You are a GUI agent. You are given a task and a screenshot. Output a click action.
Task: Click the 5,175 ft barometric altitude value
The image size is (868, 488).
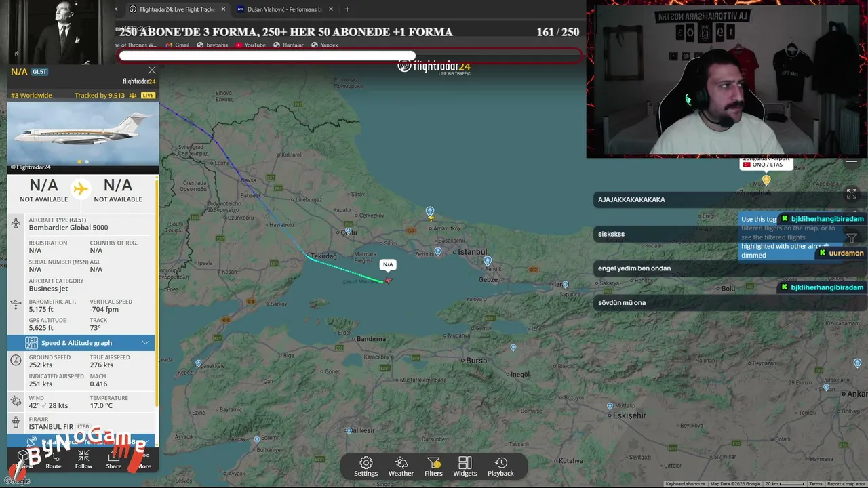point(41,310)
